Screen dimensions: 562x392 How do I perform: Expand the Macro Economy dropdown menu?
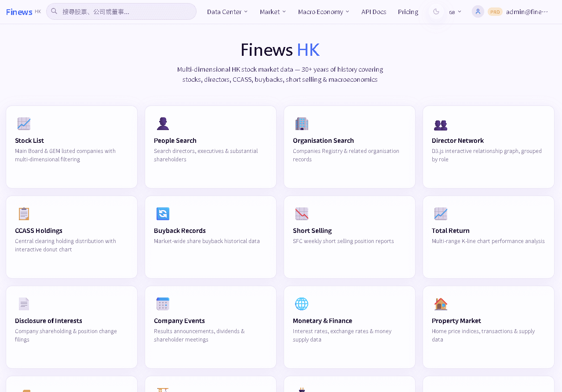coord(324,12)
